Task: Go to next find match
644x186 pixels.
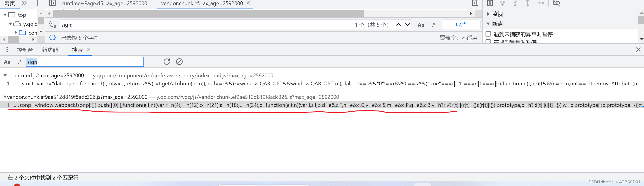Action: coord(408,24)
